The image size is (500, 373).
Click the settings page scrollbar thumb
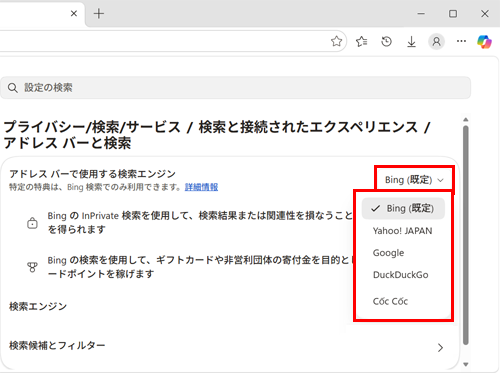pyautogui.click(x=466, y=235)
